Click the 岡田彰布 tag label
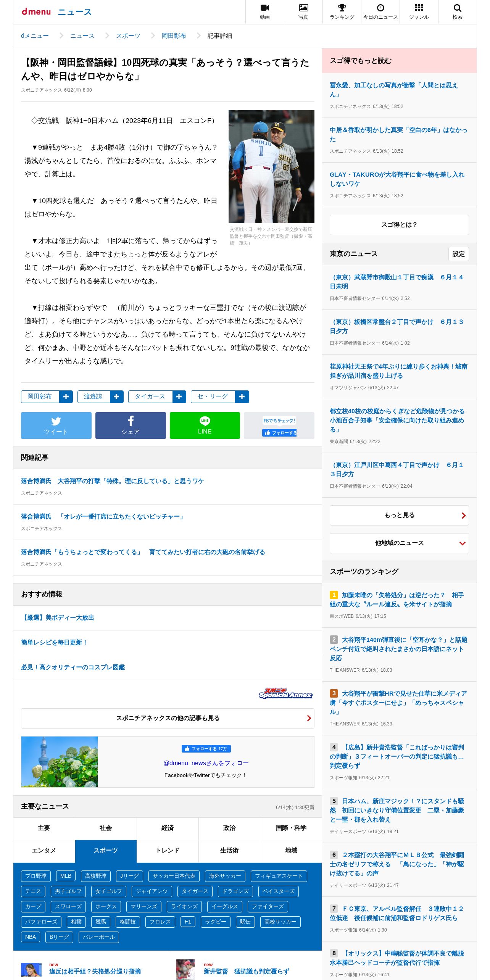Screen dimensions: 490x980 [x=40, y=397]
